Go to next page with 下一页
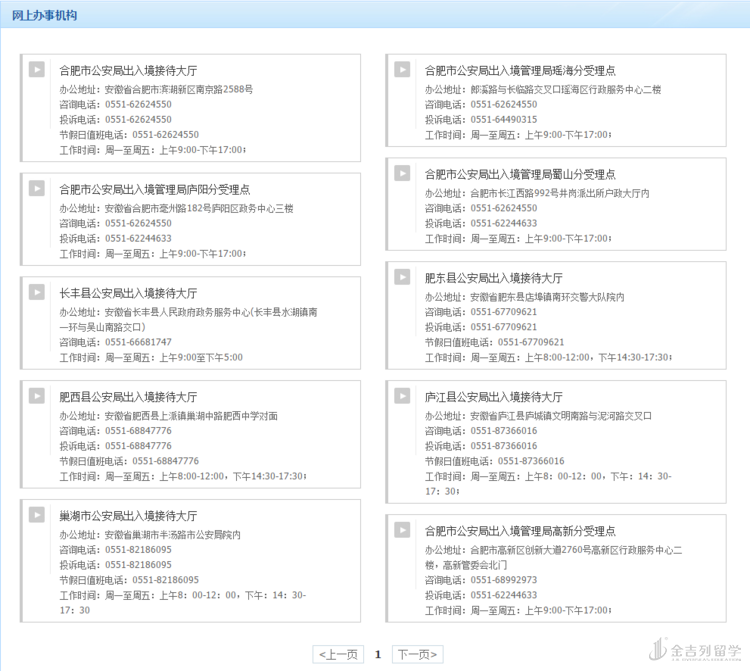 pos(417,655)
